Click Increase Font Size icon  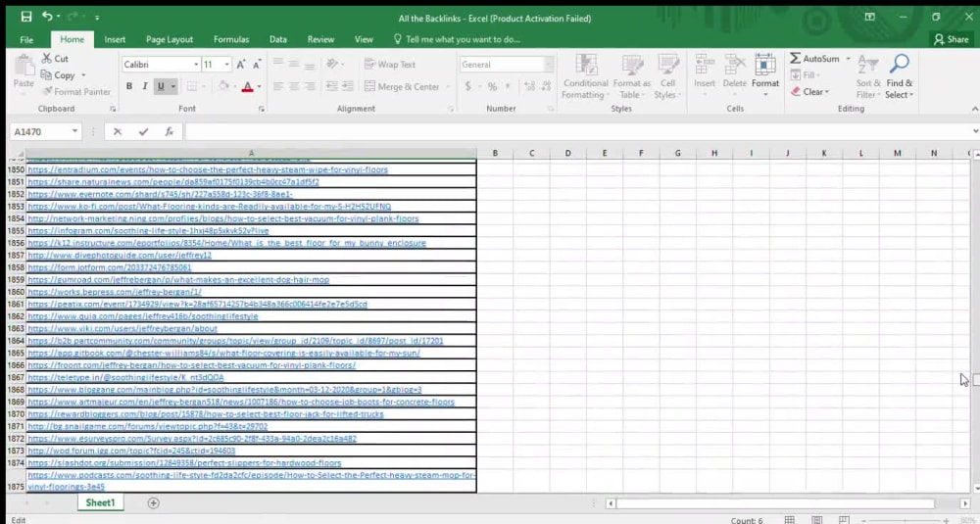click(x=241, y=65)
